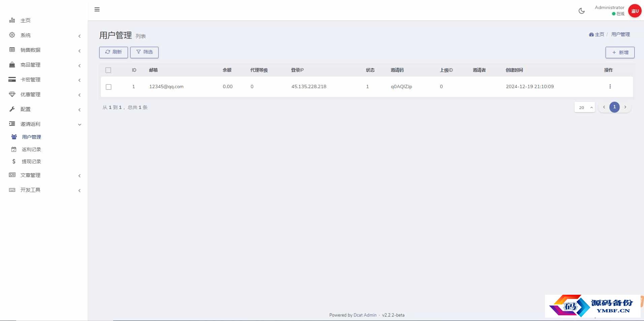
Task: Click the 开发工具 keyboard icon
Action: pos(12,190)
